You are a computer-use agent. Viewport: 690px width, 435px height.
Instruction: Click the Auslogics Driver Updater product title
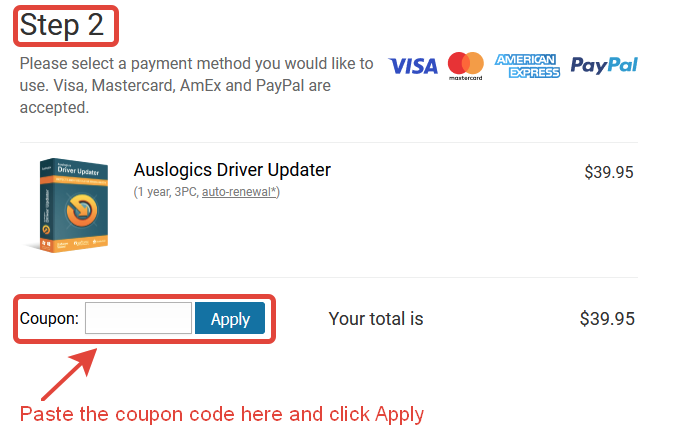(232, 170)
